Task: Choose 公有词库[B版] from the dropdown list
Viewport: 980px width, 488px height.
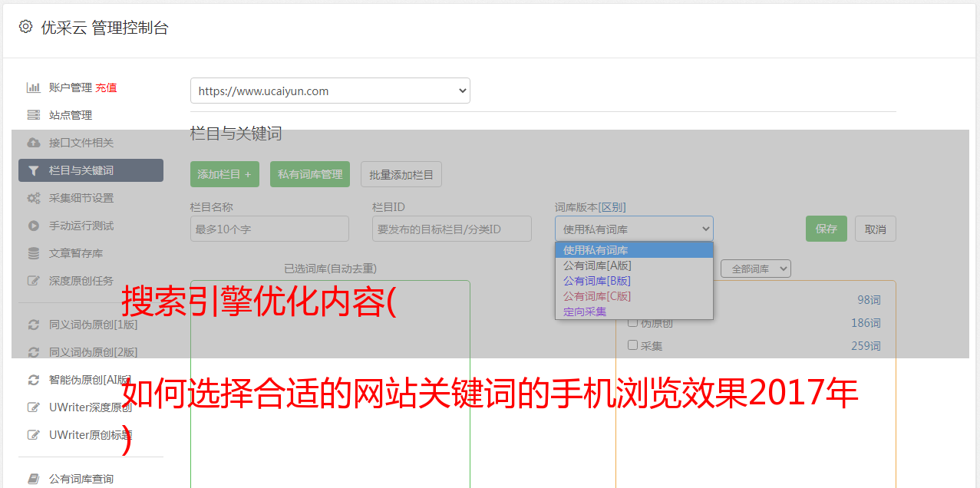Action: (x=634, y=281)
